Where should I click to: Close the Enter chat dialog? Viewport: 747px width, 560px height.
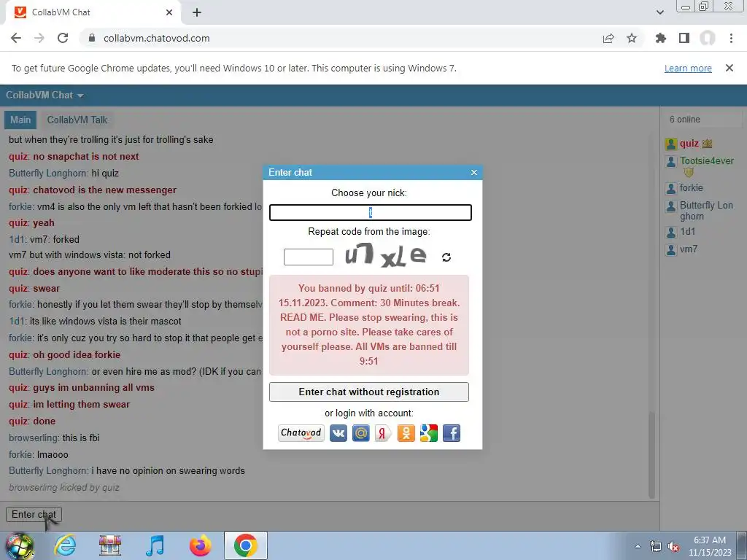click(474, 172)
